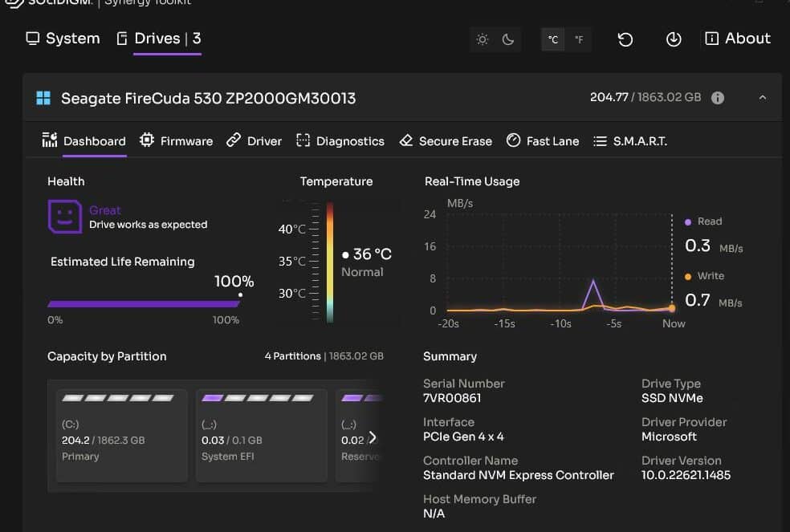Select the System EFI partition card
Viewport: 790px width, 532px height.
(262, 435)
